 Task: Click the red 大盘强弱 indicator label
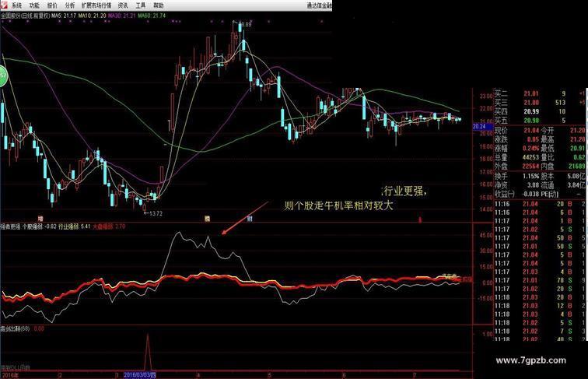tap(109, 226)
